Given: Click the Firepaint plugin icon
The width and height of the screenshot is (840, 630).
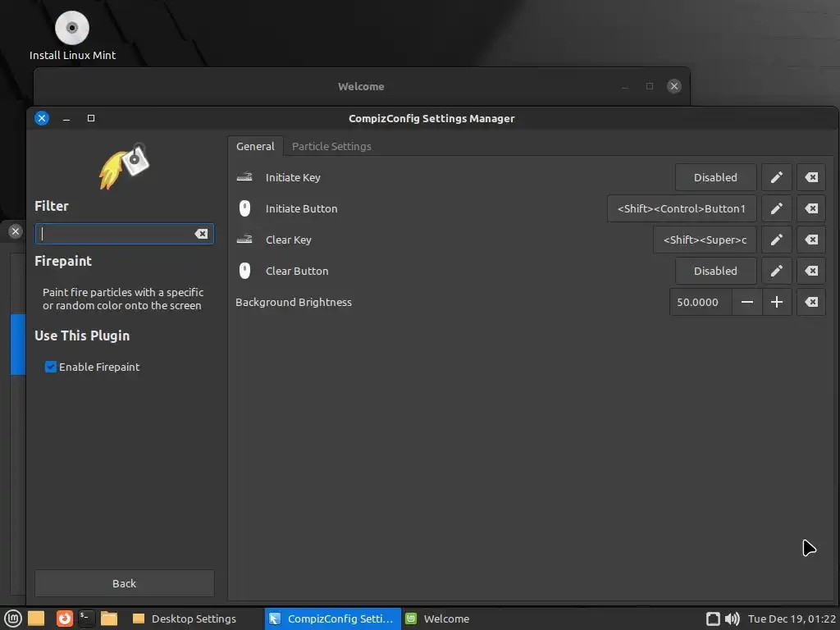Looking at the screenshot, I should click(125, 166).
